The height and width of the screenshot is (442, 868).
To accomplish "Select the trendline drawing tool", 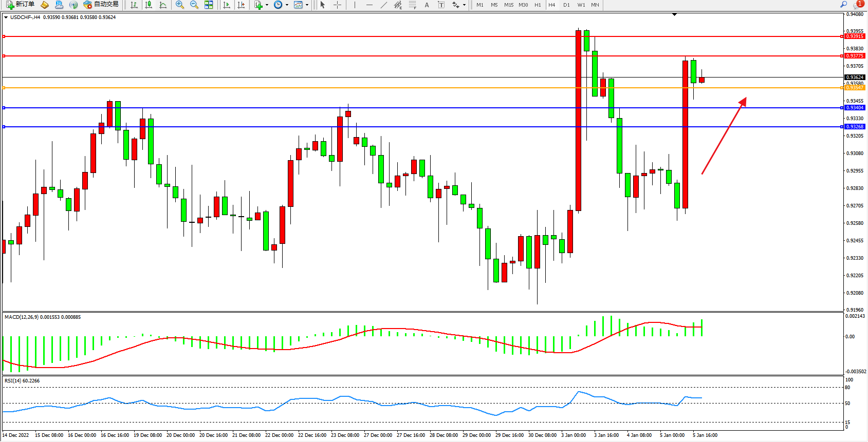I will pos(383,5).
